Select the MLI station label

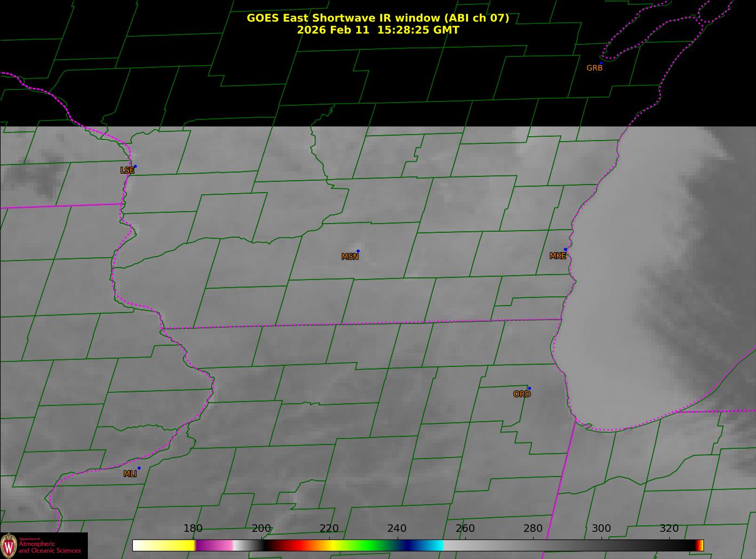coord(130,474)
